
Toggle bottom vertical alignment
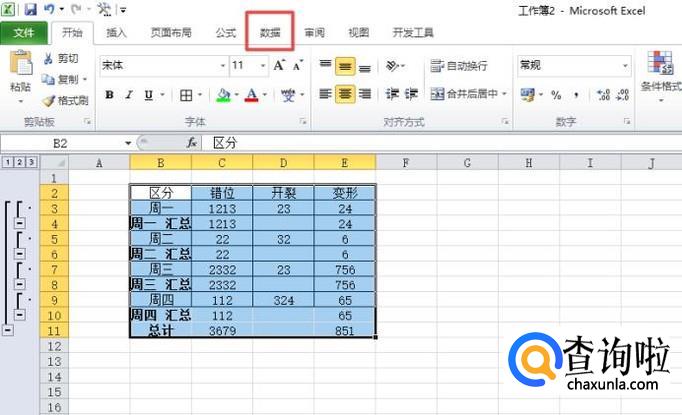365,67
